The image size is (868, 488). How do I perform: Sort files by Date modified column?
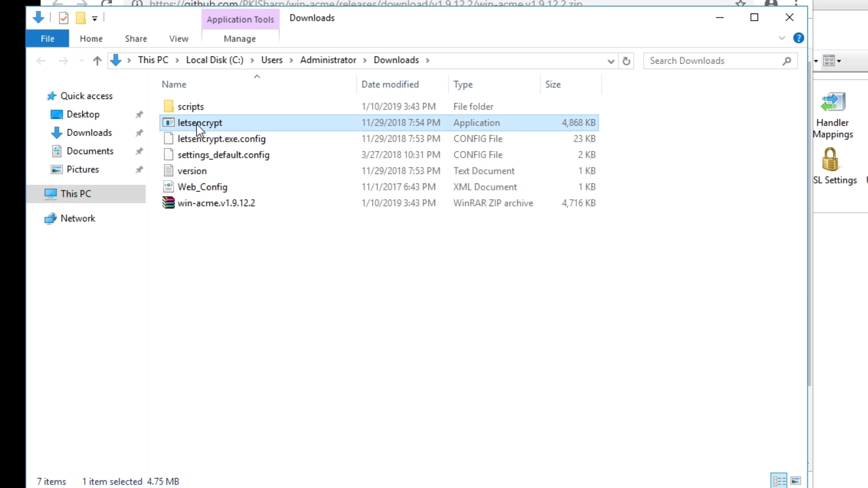[x=390, y=84]
